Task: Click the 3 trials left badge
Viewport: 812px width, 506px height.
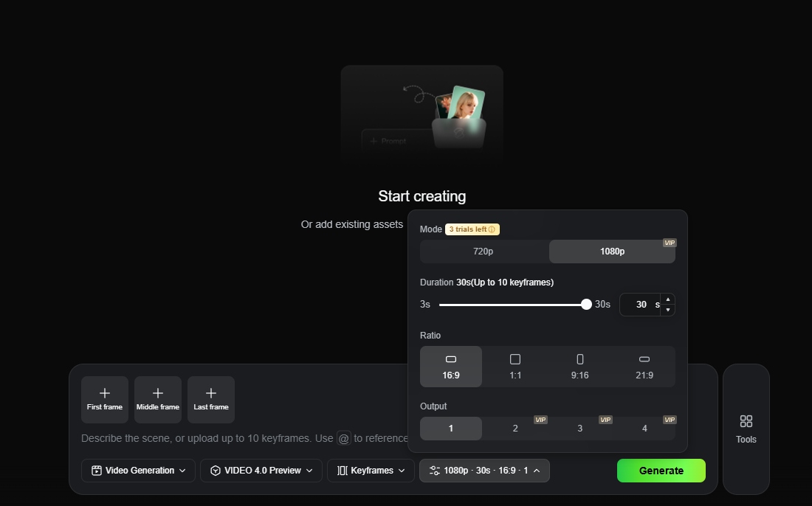Action: coord(472,229)
